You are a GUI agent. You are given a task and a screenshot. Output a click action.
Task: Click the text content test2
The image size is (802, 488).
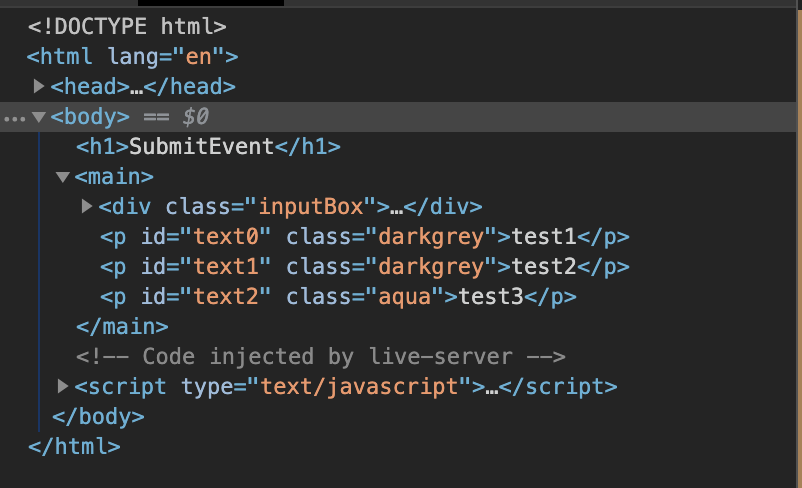tap(544, 267)
